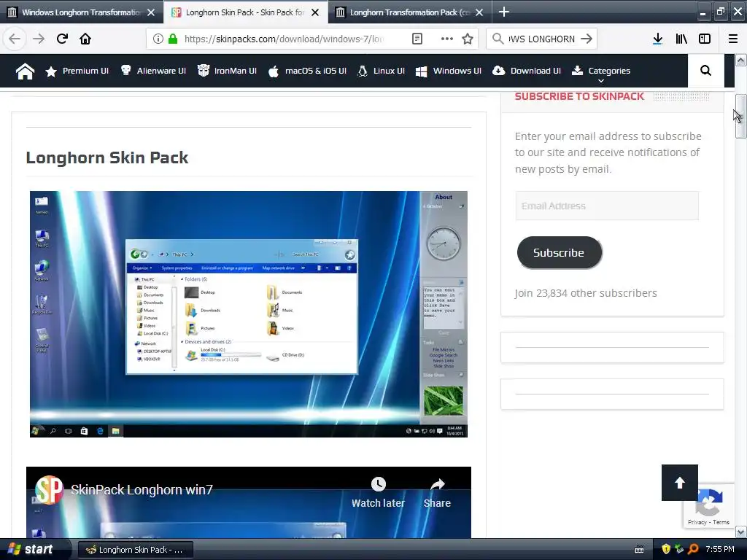Toggle the sidebars icon
747x560 pixels.
(705, 39)
